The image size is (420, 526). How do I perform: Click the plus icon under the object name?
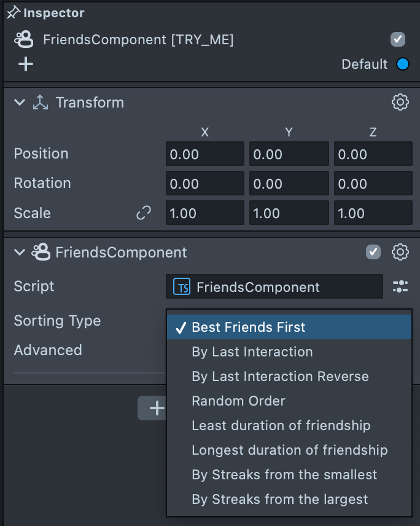pyautogui.click(x=26, y=64)
